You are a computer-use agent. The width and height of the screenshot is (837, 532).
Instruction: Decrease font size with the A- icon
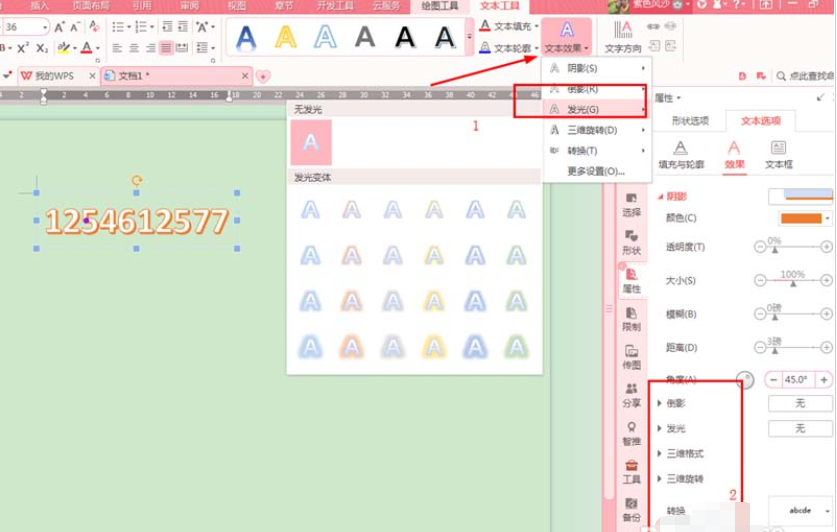click(x=75, y=27)
